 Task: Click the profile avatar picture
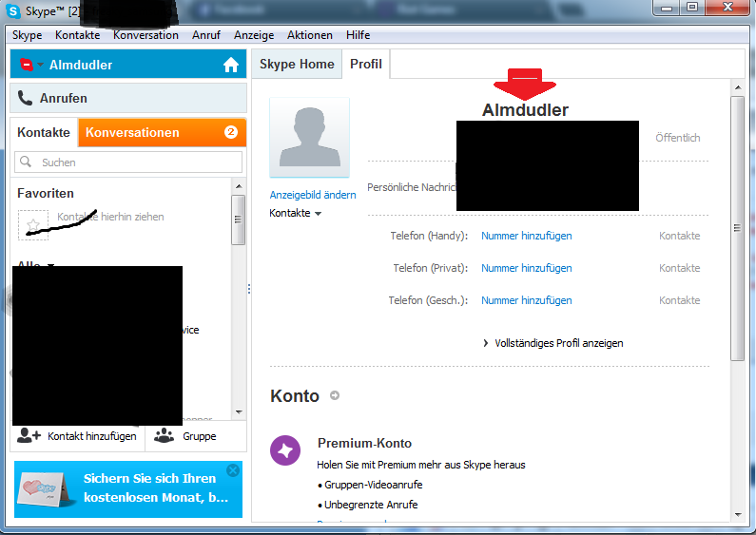pyautogui.click(x=310, y=138)
